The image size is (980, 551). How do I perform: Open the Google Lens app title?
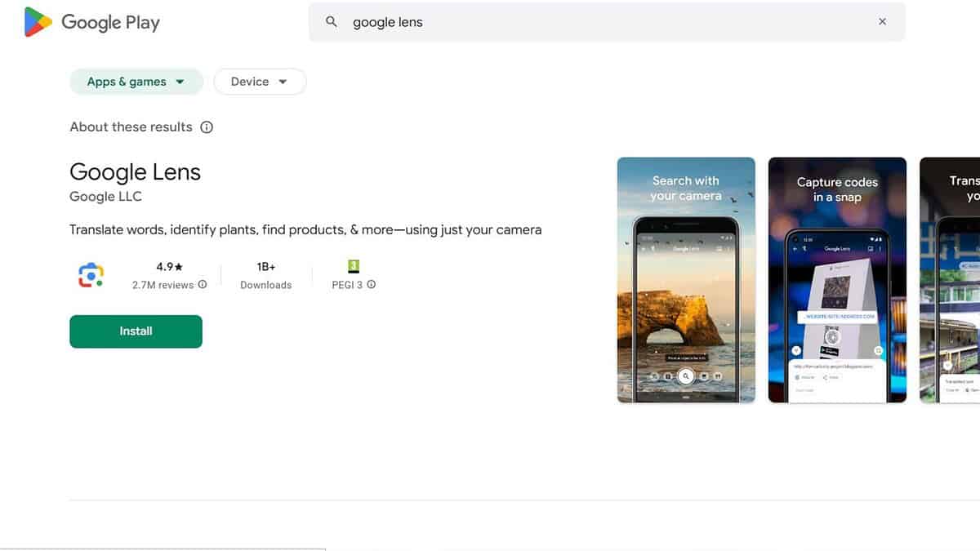pyautogui.click(x=135, y=171)
